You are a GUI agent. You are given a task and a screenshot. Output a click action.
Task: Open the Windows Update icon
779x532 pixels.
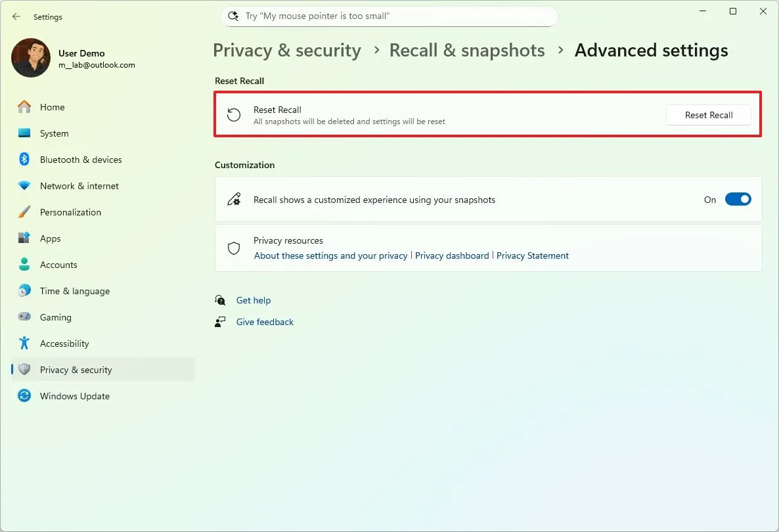pyautogui.click(x=24, y=395)
